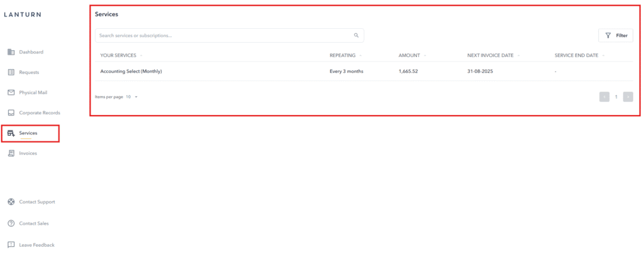Screen dimensions: 644x253
Task: Open Accounting Select (Monthly) service row
Action: (131, 72)
